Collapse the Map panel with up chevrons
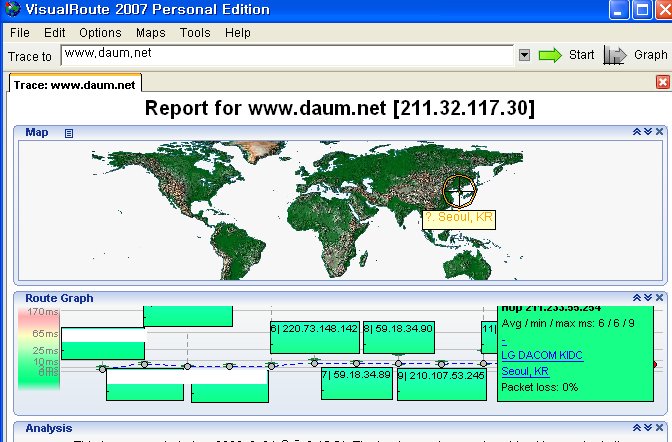 pyautogui.click(x=637, y=132)
